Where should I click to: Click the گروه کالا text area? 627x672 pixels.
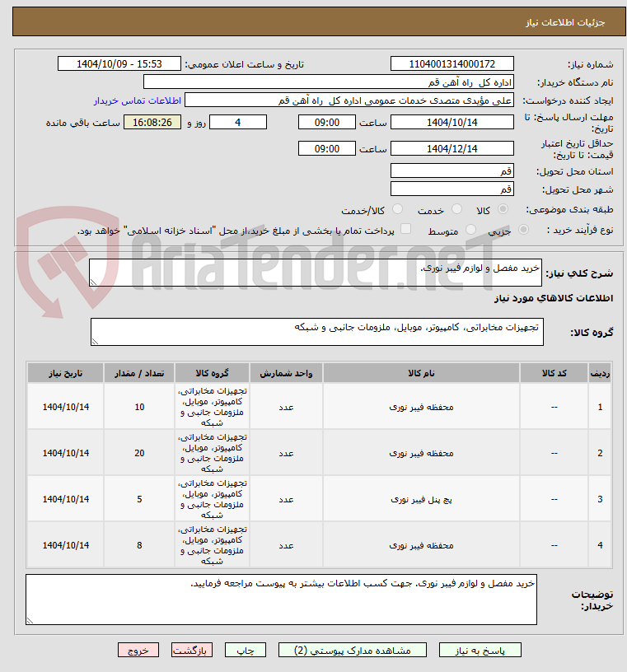317,332
